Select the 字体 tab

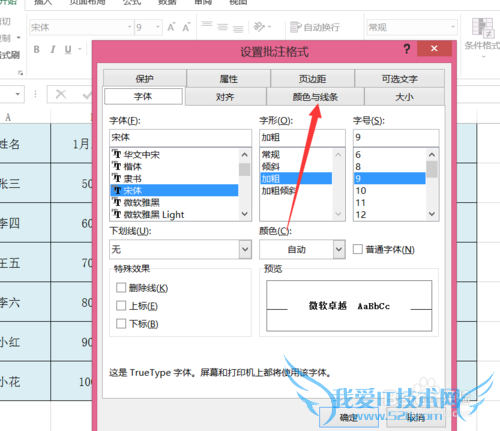coord(143,96)
